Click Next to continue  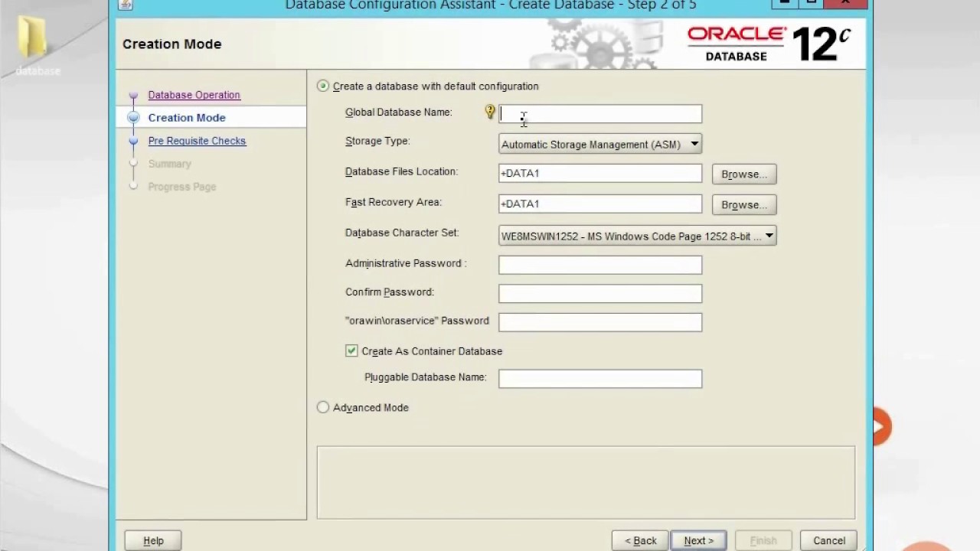(699, 540)
